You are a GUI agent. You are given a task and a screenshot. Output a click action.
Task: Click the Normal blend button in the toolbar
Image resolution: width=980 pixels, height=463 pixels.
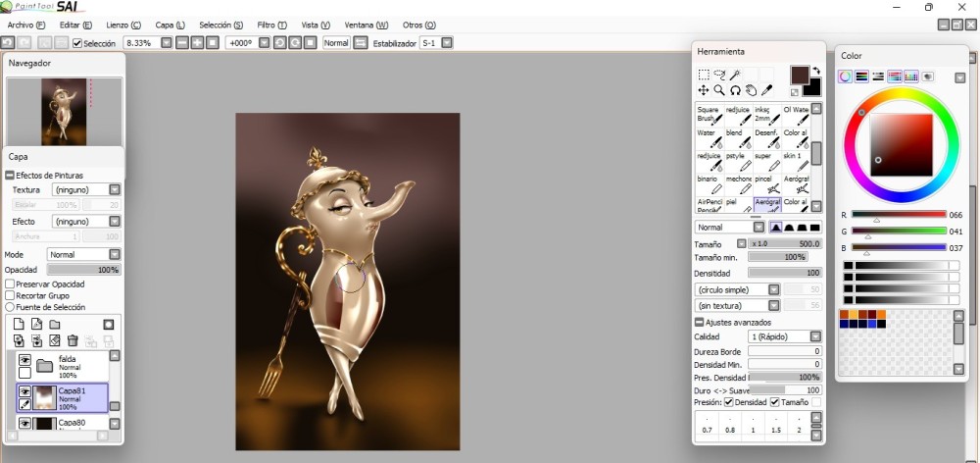[x=336, y=43]
